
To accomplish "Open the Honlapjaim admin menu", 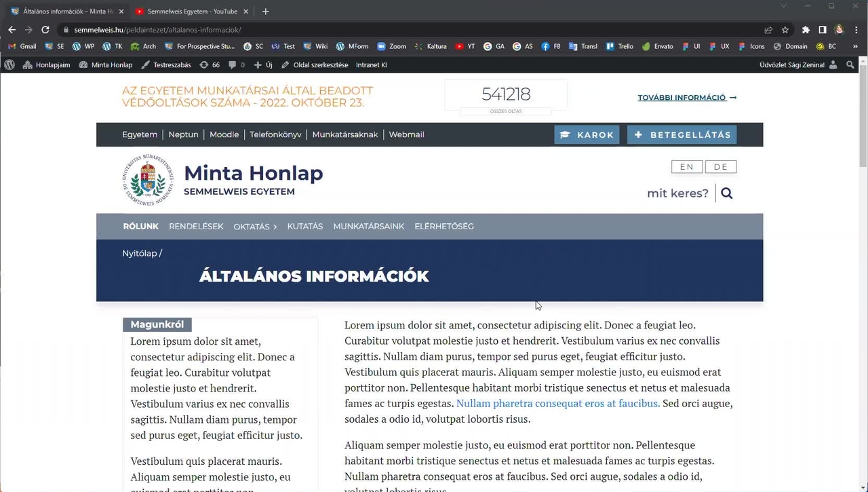I will [47, 65].
